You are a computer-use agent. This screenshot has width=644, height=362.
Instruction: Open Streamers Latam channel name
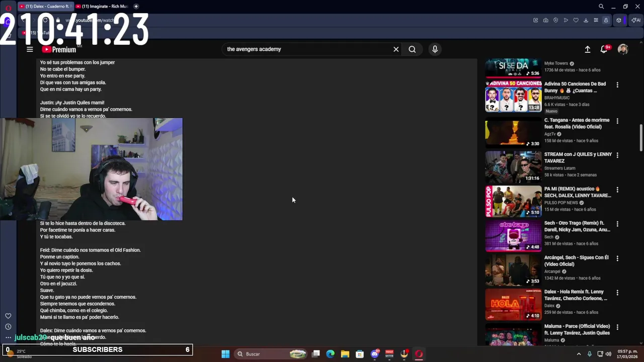click(559, 168)
